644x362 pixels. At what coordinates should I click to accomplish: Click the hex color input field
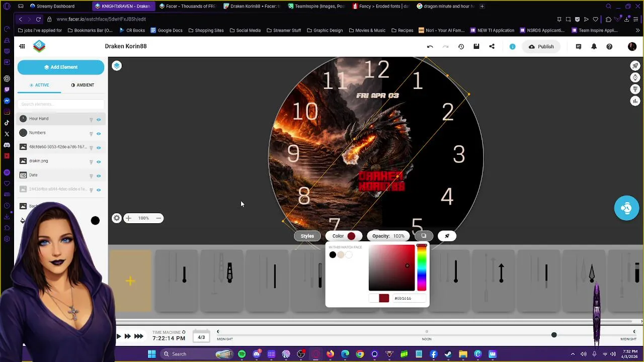coord(410,298)
